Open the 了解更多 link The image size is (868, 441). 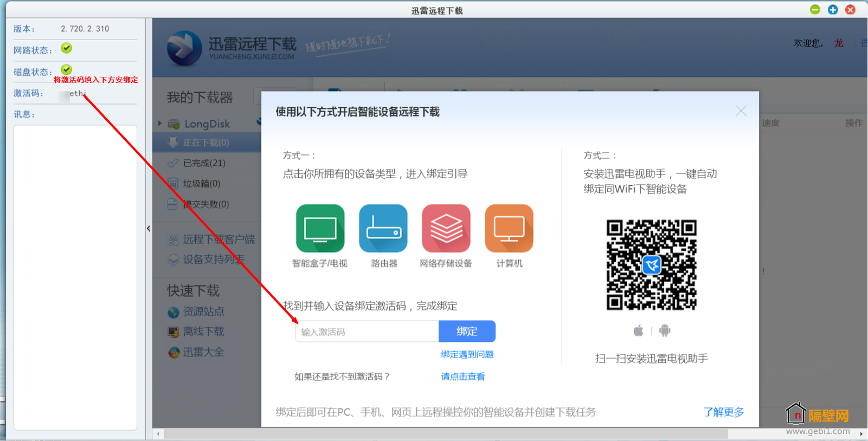pos(724,412)
